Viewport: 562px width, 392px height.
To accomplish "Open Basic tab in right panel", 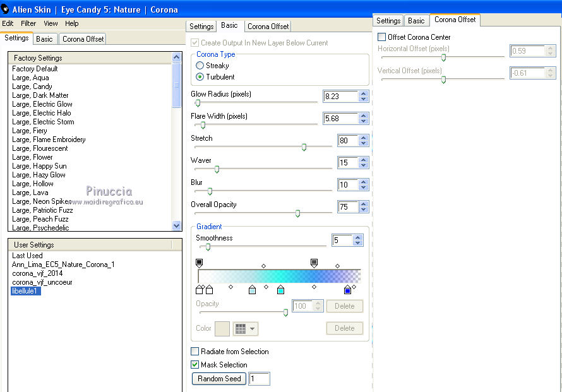I will (x=416, y=20).
